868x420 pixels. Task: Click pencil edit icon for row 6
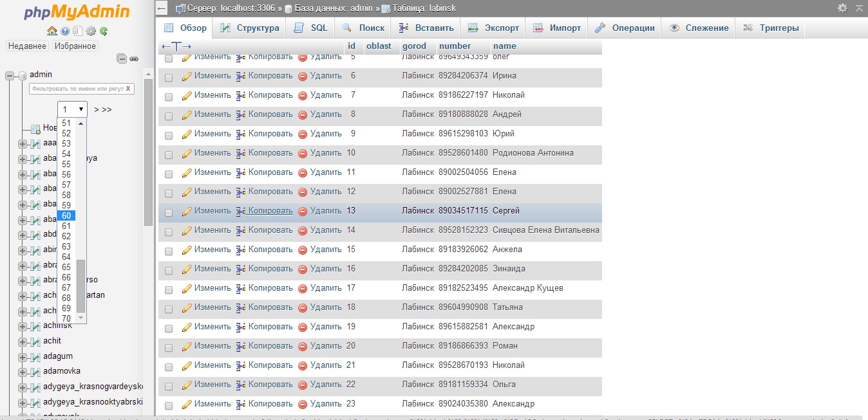click(x=187, y=76)
